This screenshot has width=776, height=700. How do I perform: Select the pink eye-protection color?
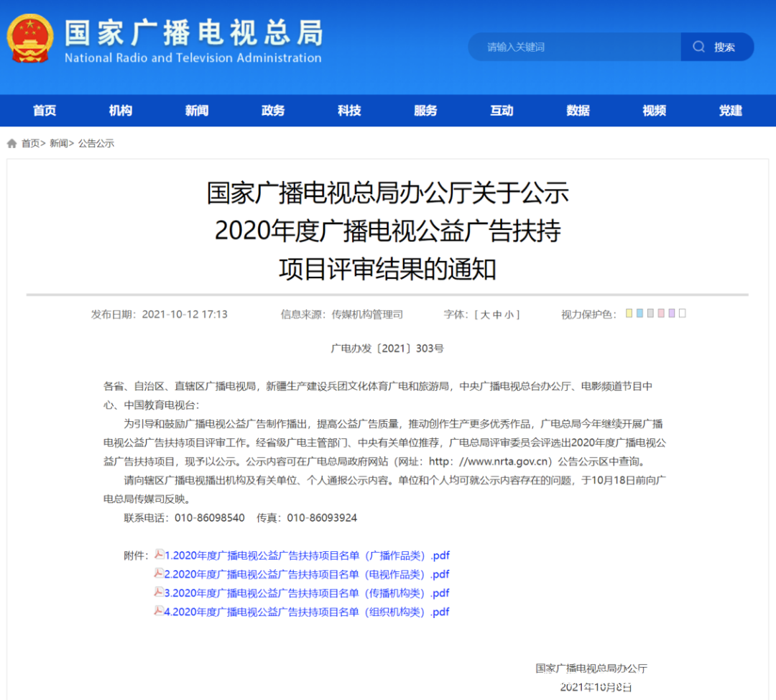pyautogui.click(x=661, y=313)
